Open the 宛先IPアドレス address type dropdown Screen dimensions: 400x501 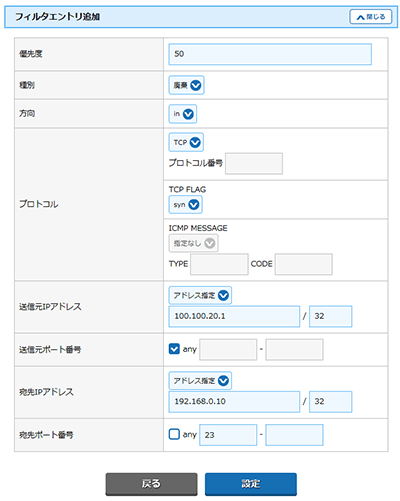(x=200, y=381)
